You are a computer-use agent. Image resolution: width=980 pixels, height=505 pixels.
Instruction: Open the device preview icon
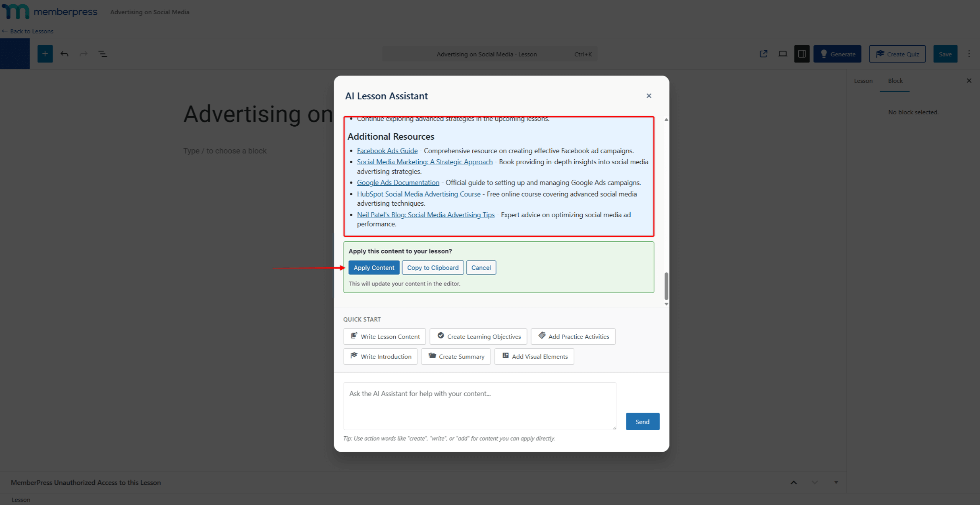[x=782, y=54]
